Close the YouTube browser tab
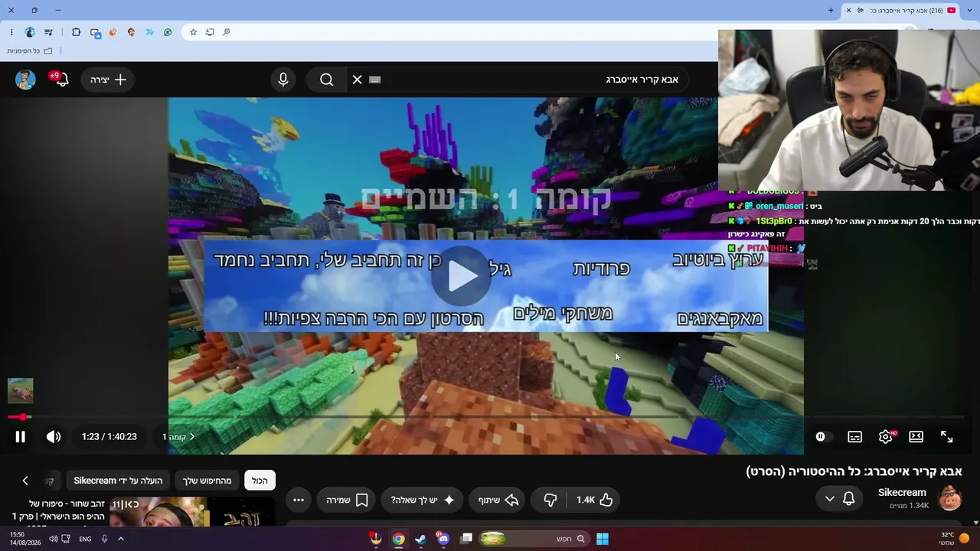 coord(848,10)
